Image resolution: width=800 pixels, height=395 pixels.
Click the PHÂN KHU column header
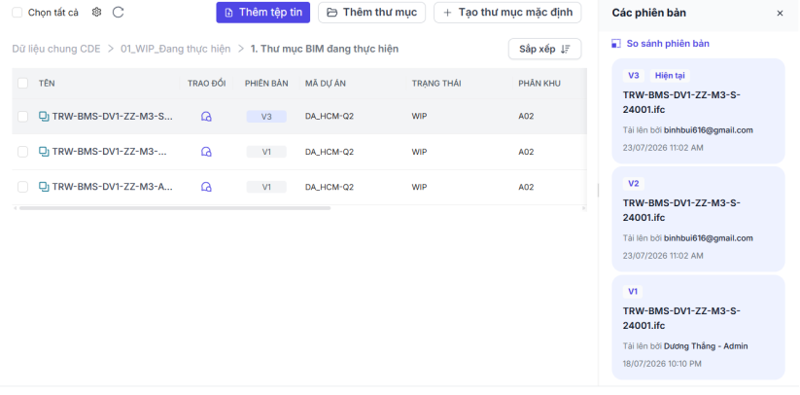pos(539,83)
